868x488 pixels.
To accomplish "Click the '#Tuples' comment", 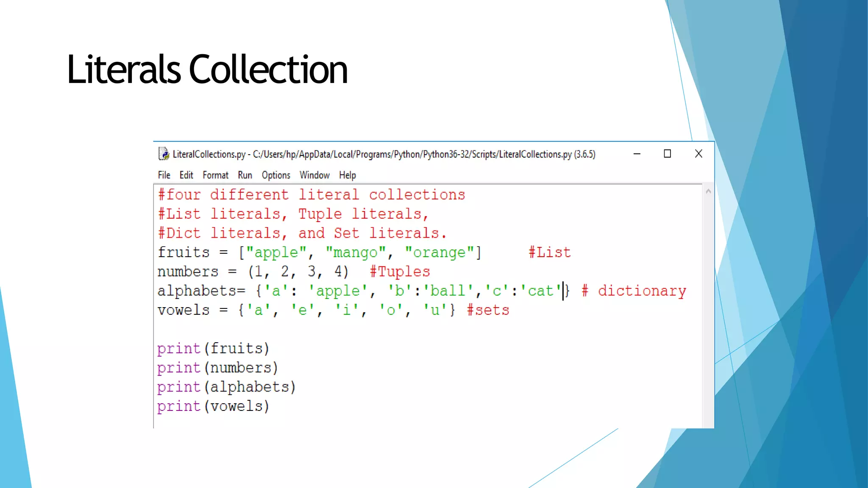I will (400, 272).
